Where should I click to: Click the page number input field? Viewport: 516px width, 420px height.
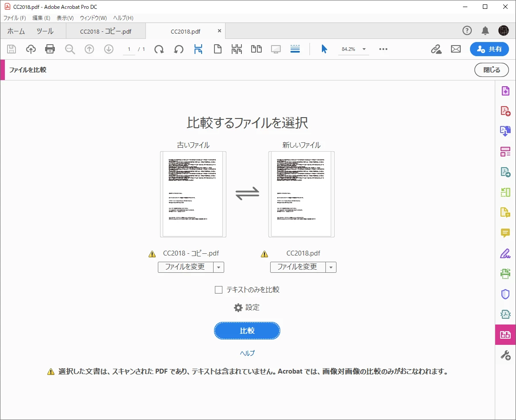[x=129, y=49]
